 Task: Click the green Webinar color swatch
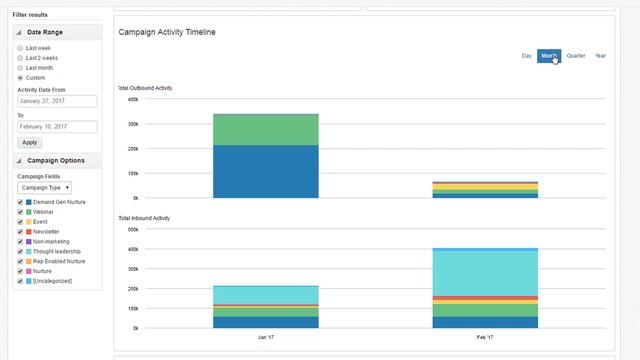29,212
